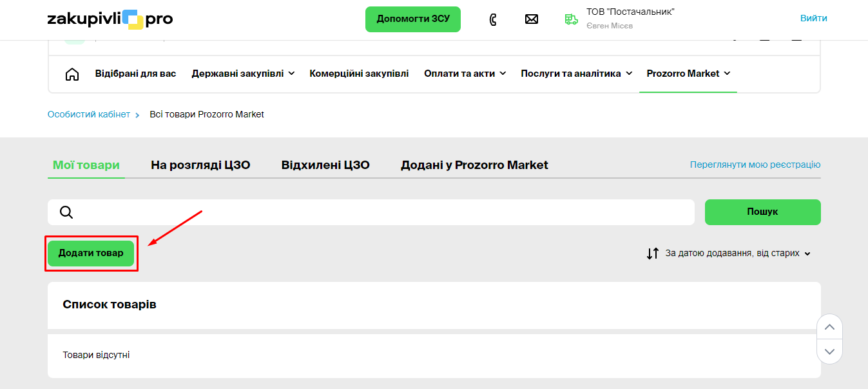Screen dimensions: 868x389
Task: Click the Пошук search button
Action: [762, 212]
